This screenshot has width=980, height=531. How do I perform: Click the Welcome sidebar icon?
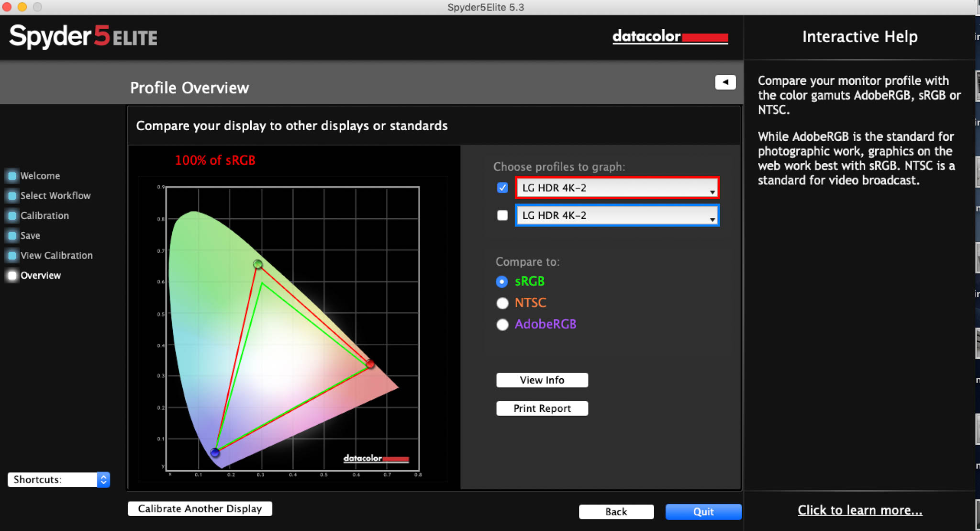tap(12, 175)
